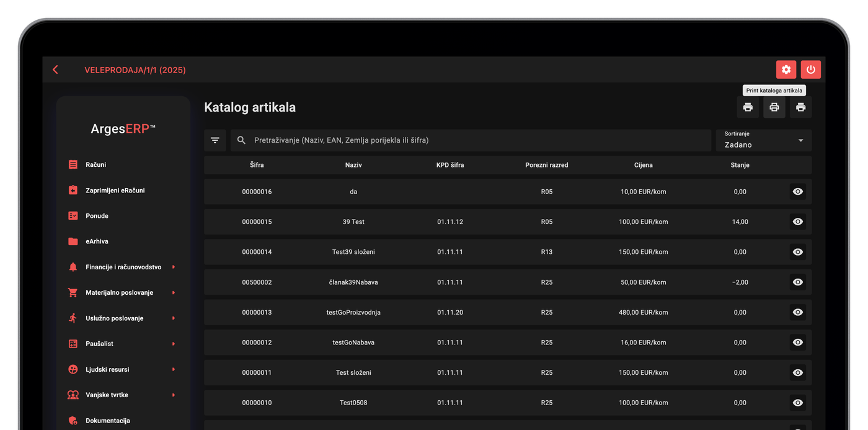
Task: Select price 480,00 EUR/kom
Action: (x=644, y=312)
